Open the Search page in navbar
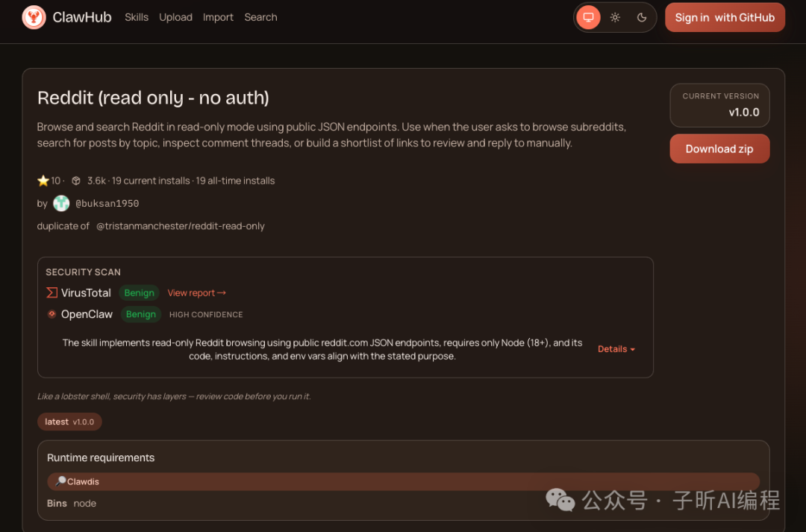806x532 pixels. click(x=260, y=17)
